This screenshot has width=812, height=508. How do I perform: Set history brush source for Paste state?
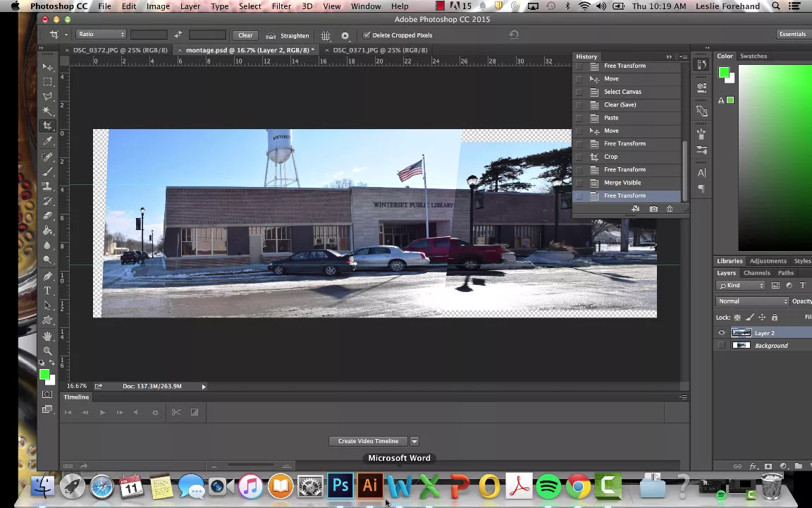pos(579,118)
